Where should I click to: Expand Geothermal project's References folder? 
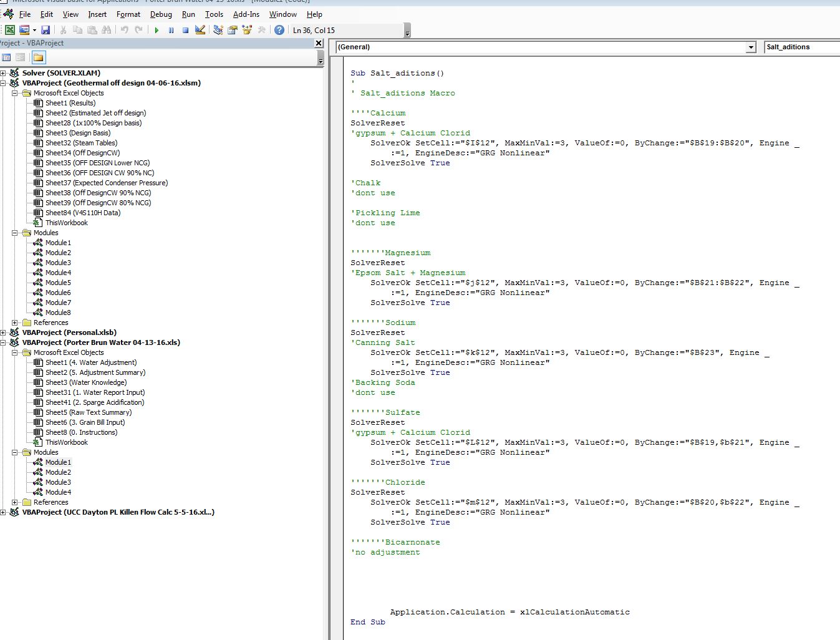(15, 322)
